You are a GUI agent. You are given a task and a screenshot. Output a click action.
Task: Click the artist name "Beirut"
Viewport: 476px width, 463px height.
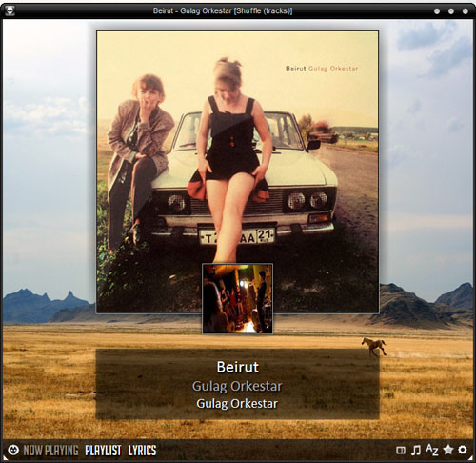coord(237,367)
